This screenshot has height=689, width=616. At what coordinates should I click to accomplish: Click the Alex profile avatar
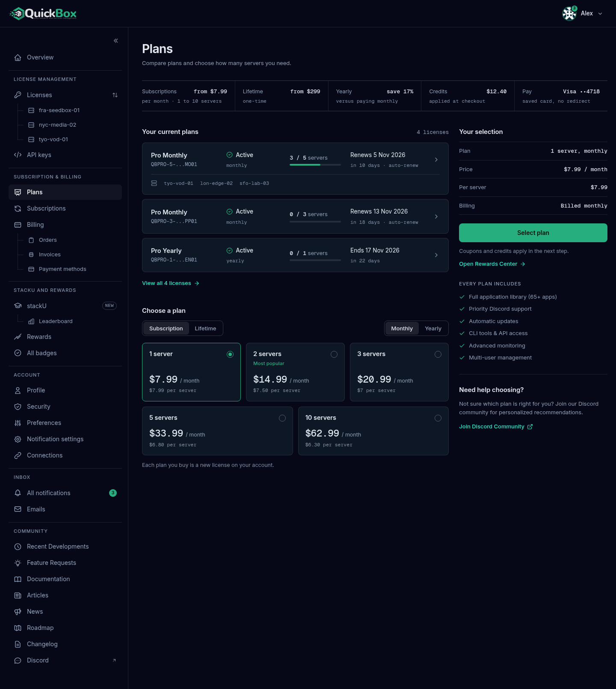coord(569,14)
